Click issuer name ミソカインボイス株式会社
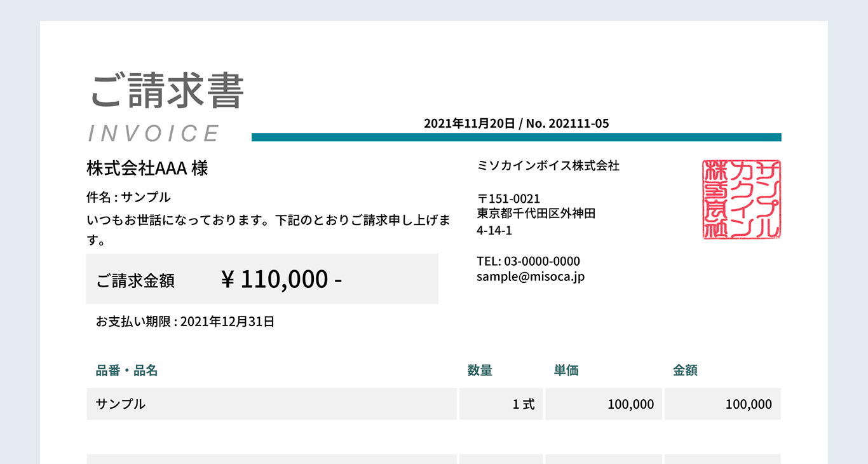 (x=548, y=166)
